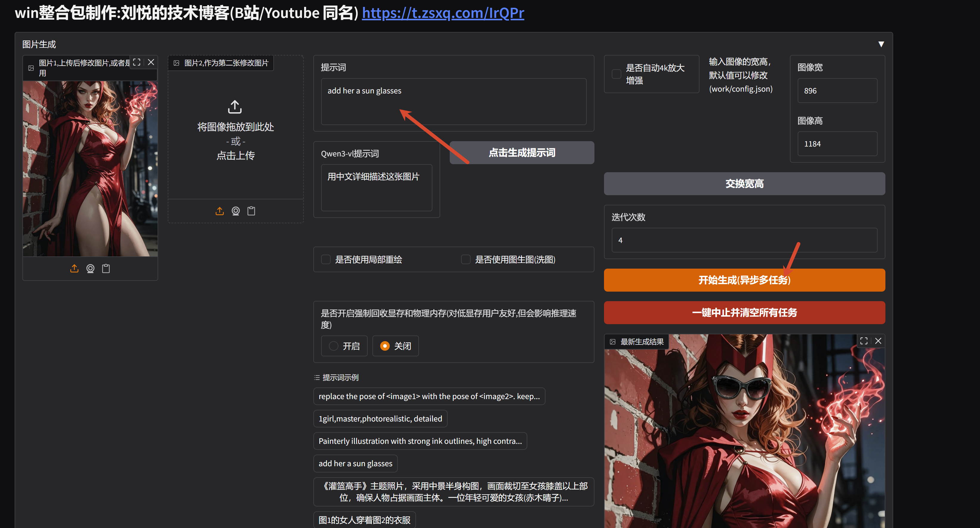980x528 pixels.
Task: Click the 图像高 input showing 1184
Action: coord(837,144)
